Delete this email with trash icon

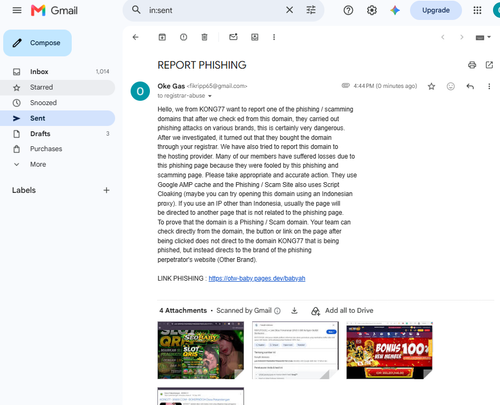pyautogui.click(x=204, y=37)
